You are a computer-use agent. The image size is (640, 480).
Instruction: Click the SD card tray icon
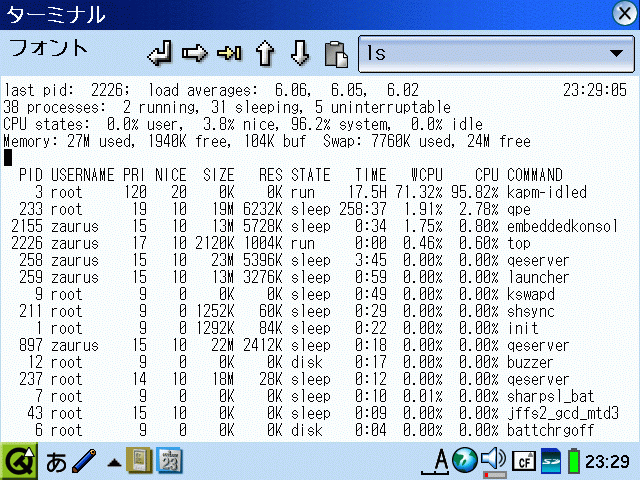click(551, 461)
